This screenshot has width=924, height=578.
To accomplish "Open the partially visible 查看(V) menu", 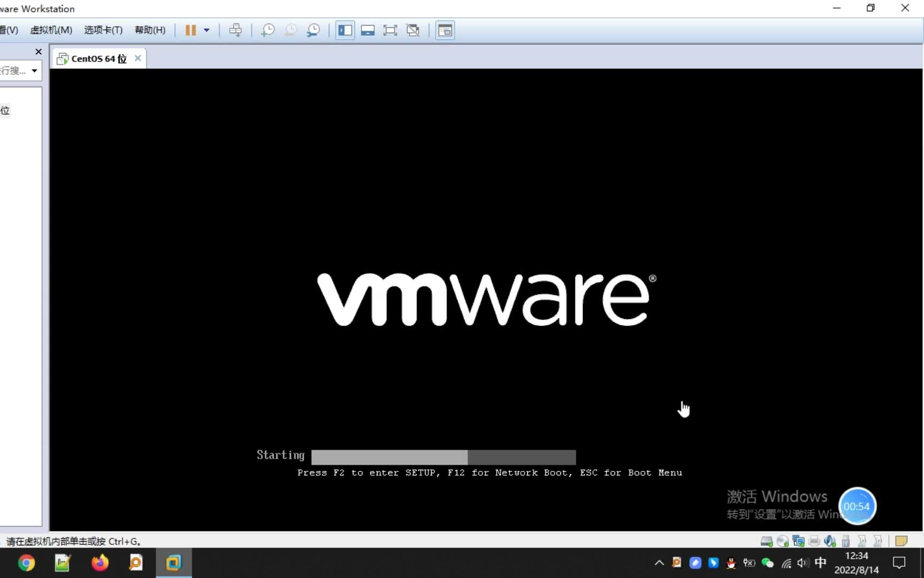I will [9, 30].
